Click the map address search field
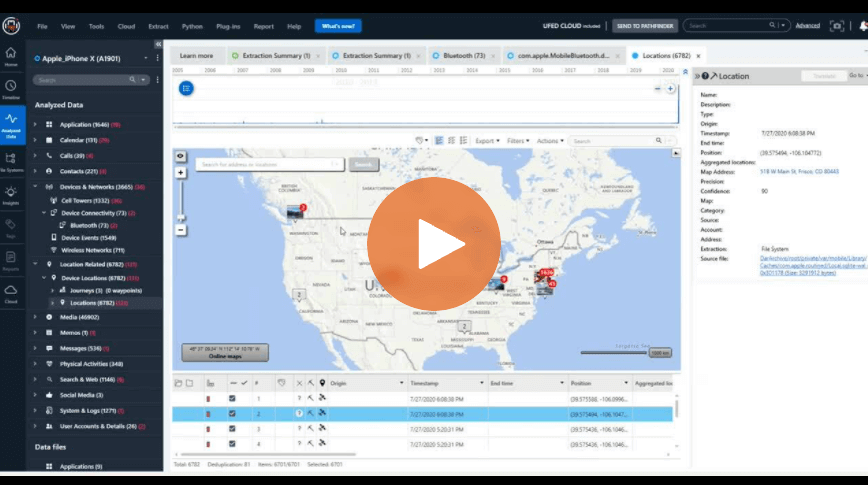 point(270,164)
